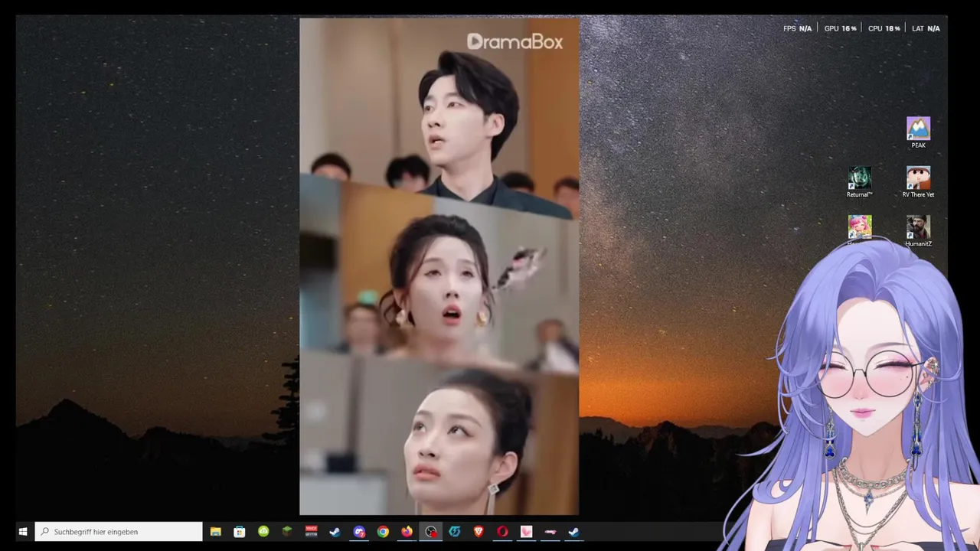The height and width of the screenshot is (551, 980).
Task: Open the last Steam icon on the taskbar
Action: (574, 532)
